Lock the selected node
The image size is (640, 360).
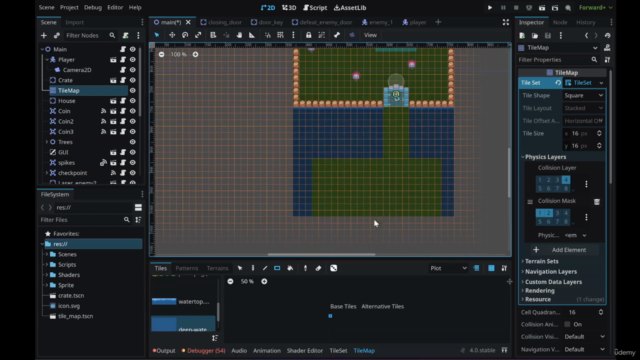tap(309, 35)
